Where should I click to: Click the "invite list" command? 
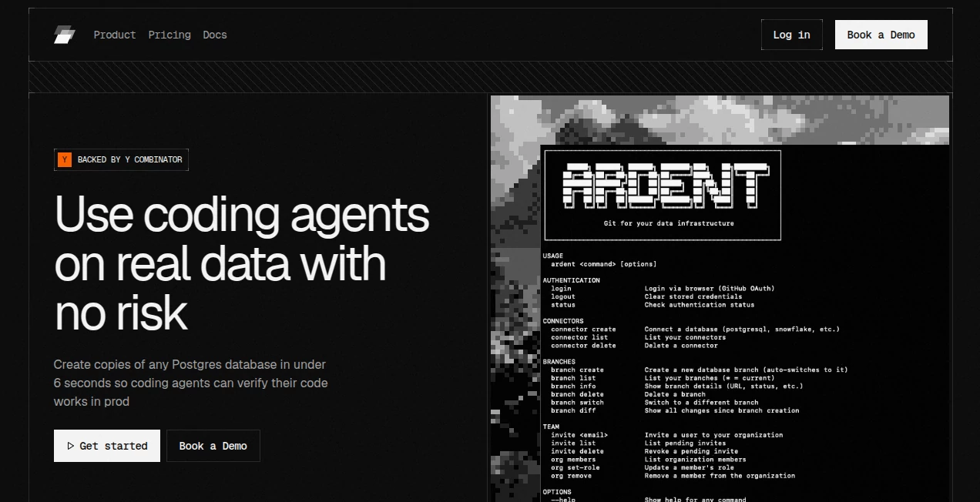click(573, 443)
